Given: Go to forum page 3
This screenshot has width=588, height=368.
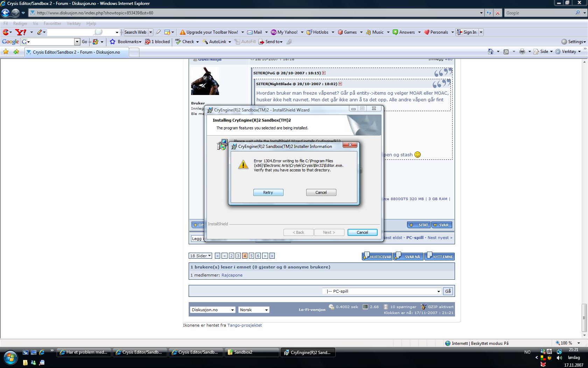Looking at the screenshot, I should coord(238,256).
